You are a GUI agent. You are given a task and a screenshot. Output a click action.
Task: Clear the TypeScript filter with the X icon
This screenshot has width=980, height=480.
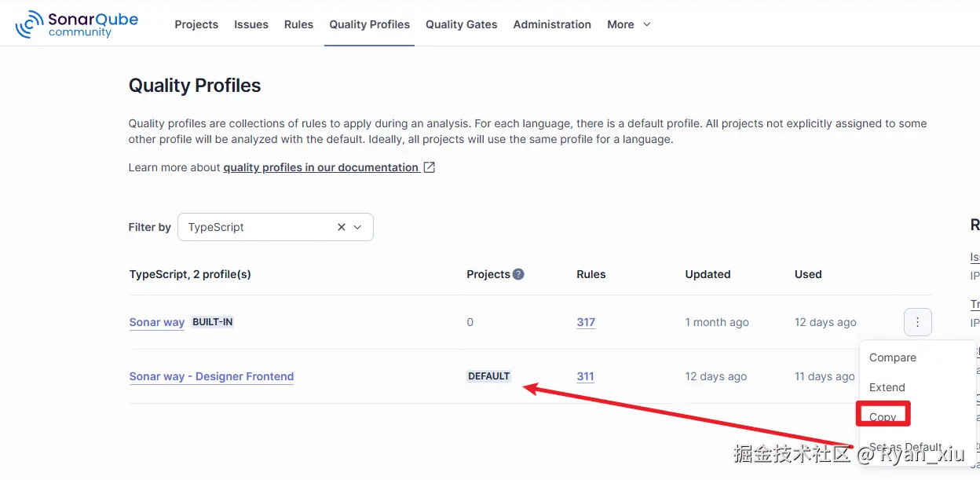click(x=342, y=227)
